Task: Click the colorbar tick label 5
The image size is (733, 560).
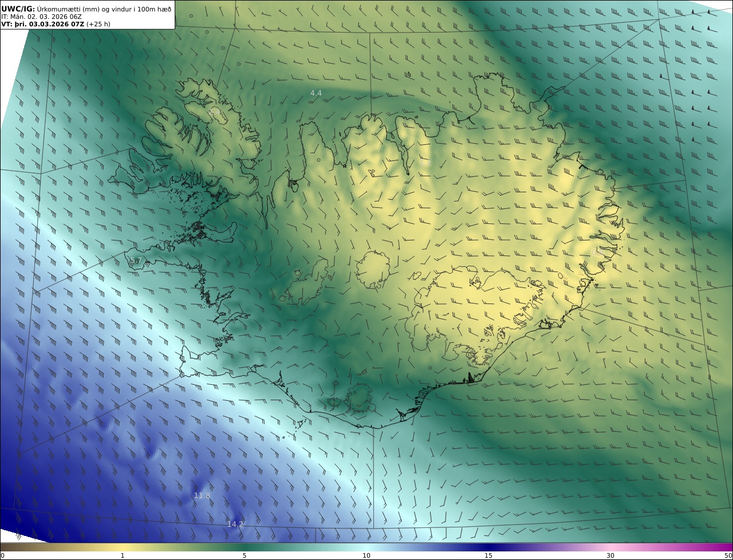Action: [245, 555]
